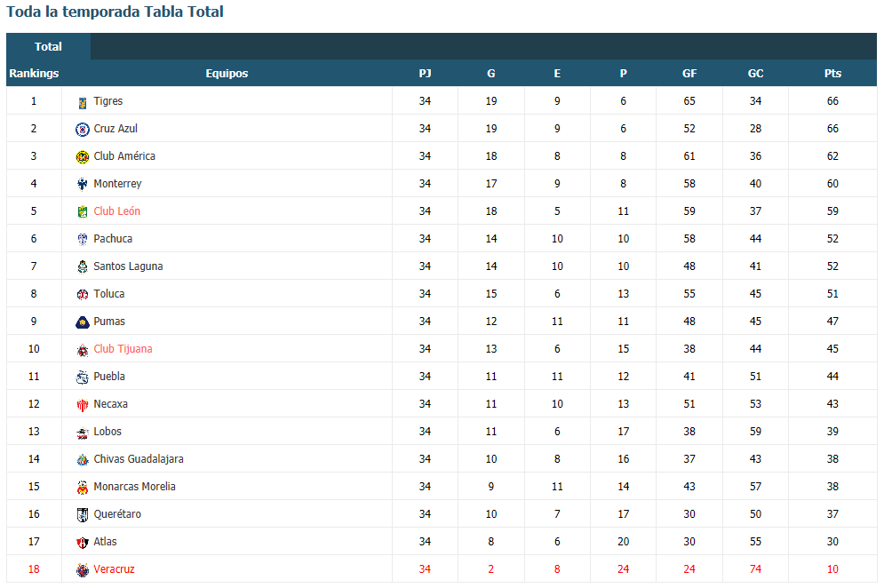Click the Necaxa striped crest icon

tap(83, 405)
